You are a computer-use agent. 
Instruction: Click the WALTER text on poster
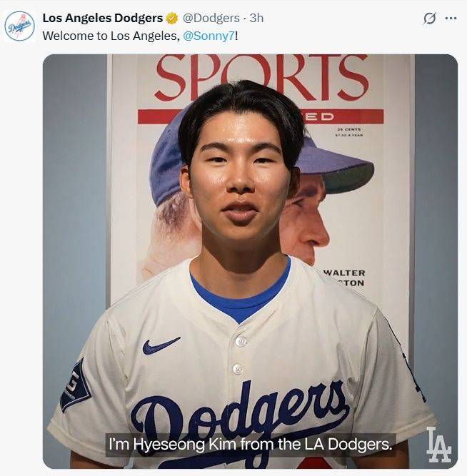point(345,273)
